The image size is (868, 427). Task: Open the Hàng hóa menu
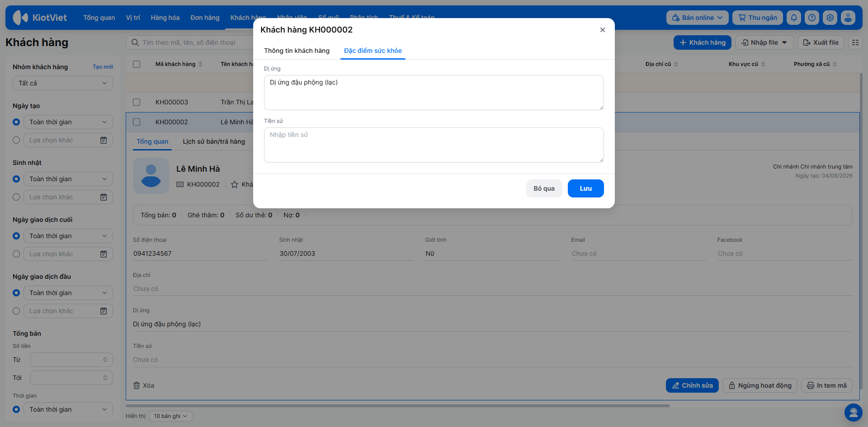pos(165,18)
